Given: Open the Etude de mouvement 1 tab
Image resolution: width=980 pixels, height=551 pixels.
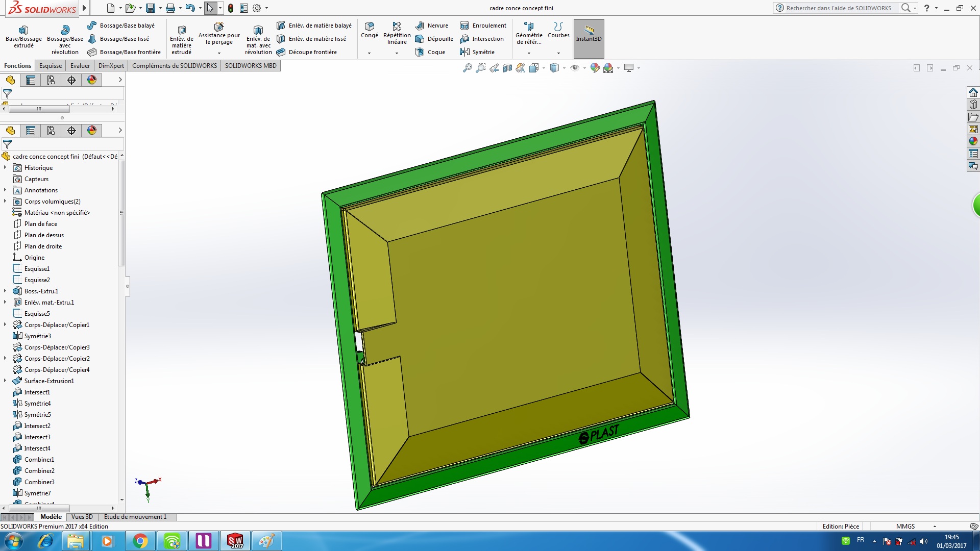Looking at the screenshot, I should 135,517.
